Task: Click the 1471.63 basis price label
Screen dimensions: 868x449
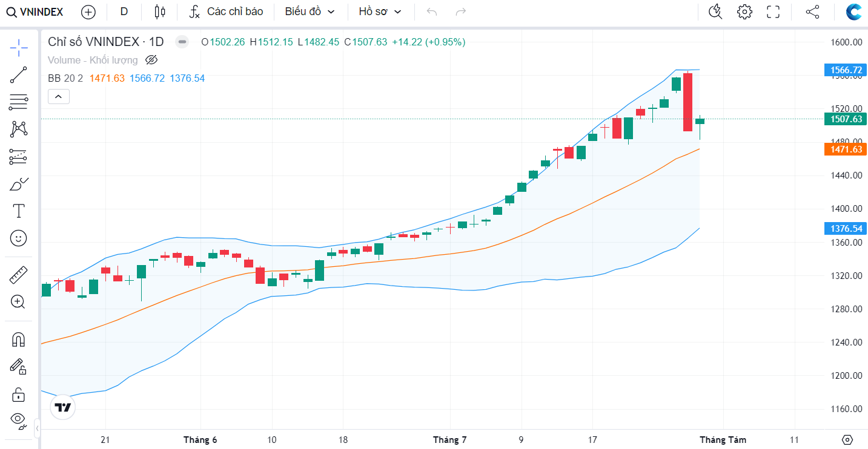Action: click(x=846, y=149)
